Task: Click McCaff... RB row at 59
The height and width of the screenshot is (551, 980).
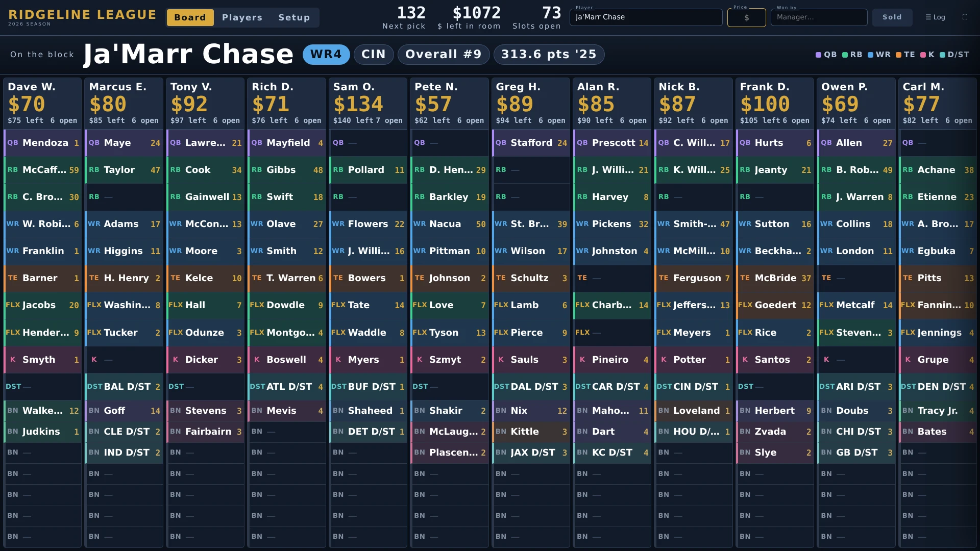Action: coord(42,170)
